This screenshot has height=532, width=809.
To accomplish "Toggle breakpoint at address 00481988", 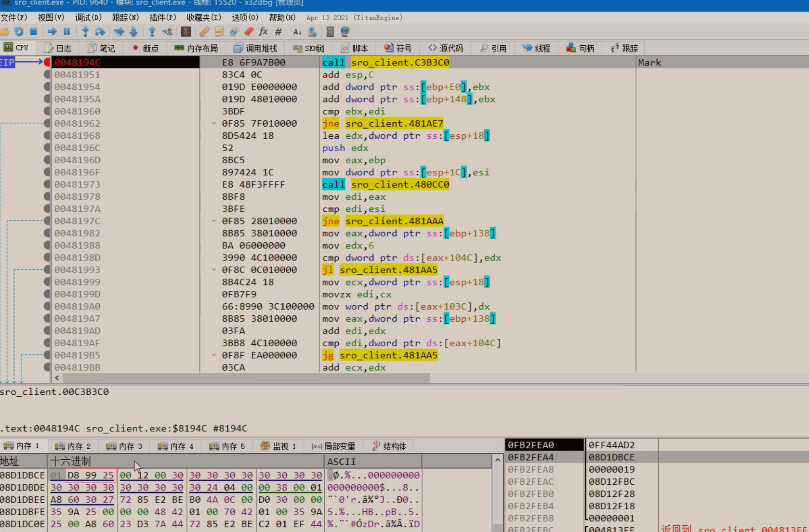I will (47, 245).
